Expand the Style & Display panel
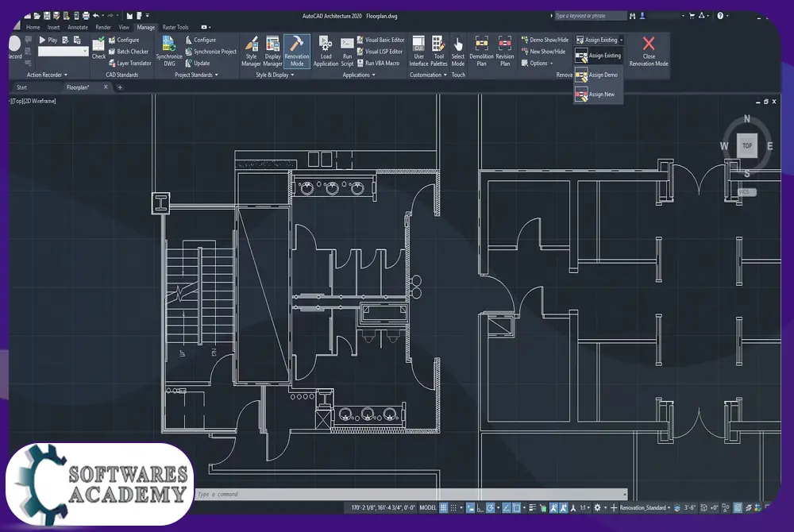 click(x=275, y=75)
